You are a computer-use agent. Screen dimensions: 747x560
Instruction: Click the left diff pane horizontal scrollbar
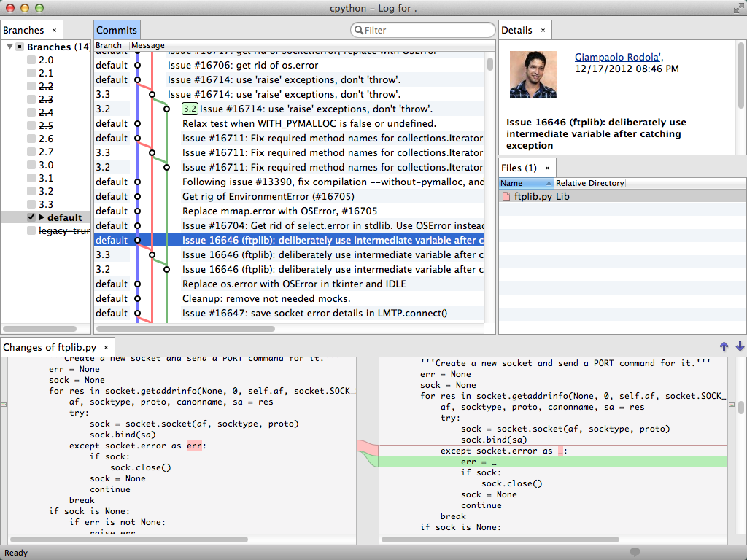pos(128,540)
